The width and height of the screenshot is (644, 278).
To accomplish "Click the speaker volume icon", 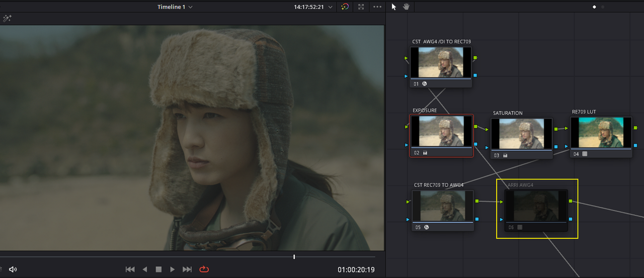I will [13, 269].
